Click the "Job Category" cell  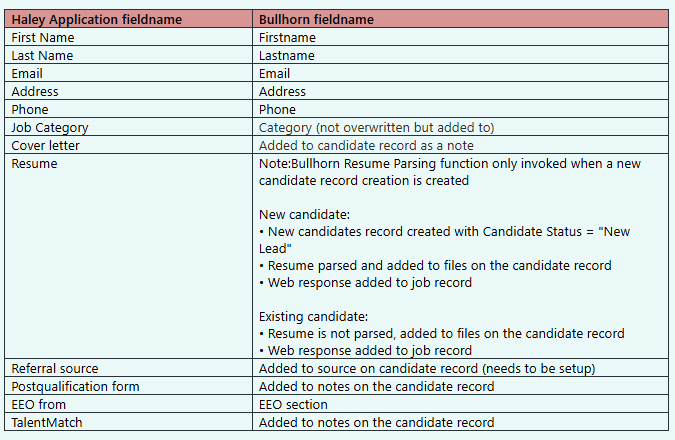(x=50, y=127)
